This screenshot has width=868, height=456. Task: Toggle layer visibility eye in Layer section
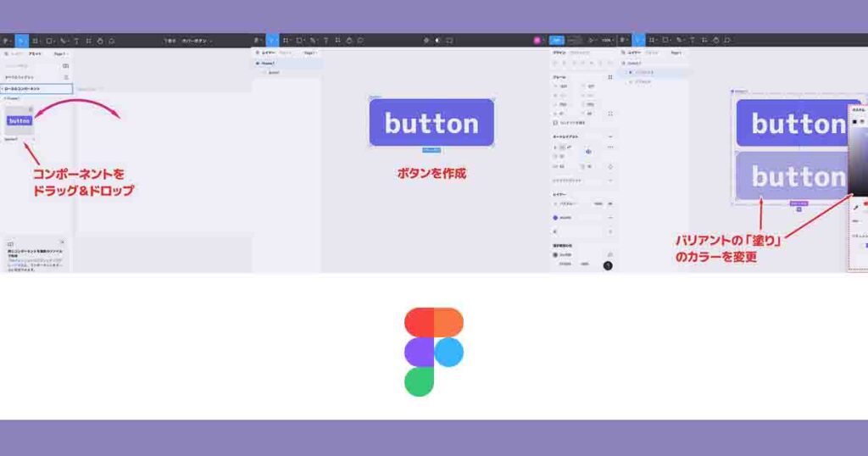pyautogui.click(x=610, y=203)
